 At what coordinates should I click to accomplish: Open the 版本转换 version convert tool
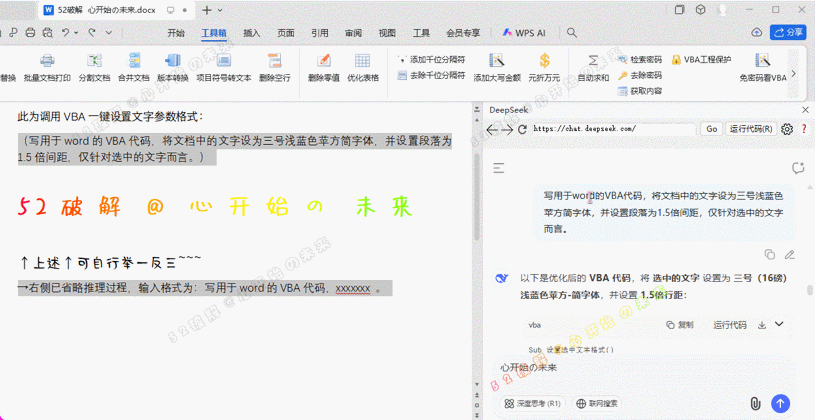173,68
